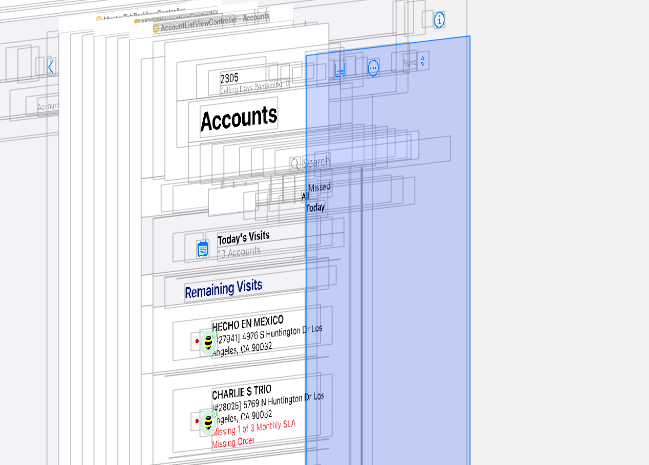The width and height of the screenshot is (649, 465).
Task: Click the orange icon beside AccountListViewController
Action: pos(156,28)
